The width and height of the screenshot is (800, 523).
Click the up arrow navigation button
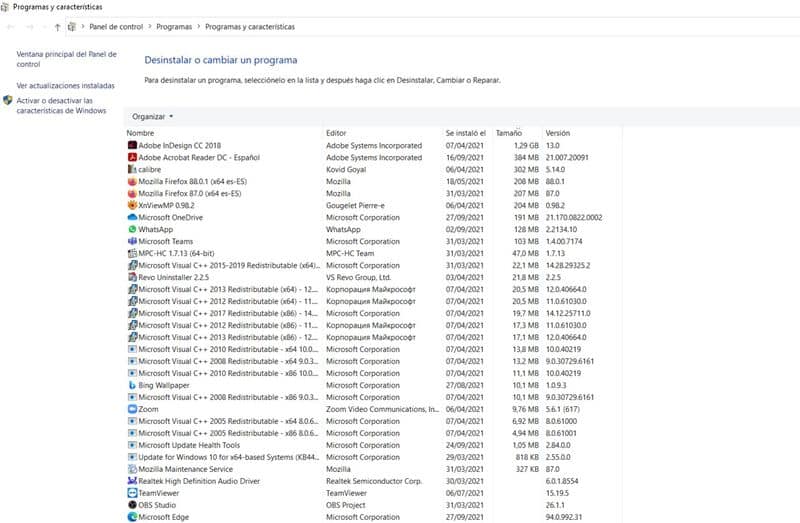click(x=57, y=27)
